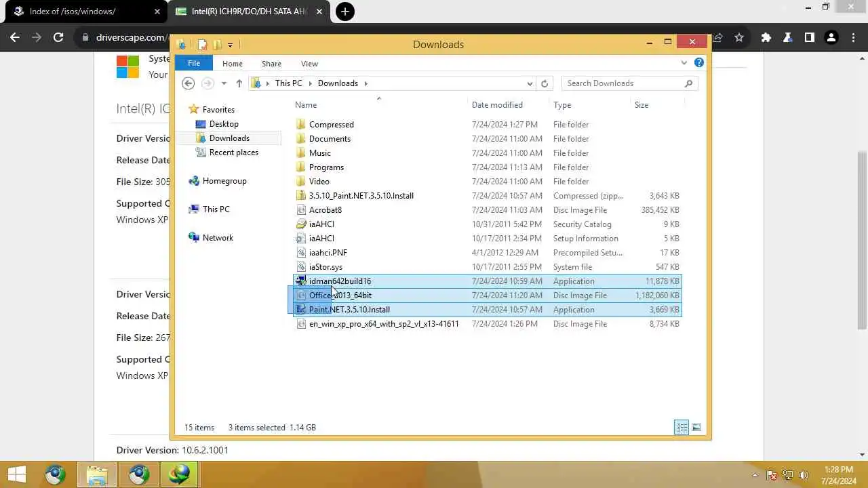This screenshot has width=868, height=488.
Task: Switch to the Index of /isos/windows/ browser tab
Action: (85, 12)
